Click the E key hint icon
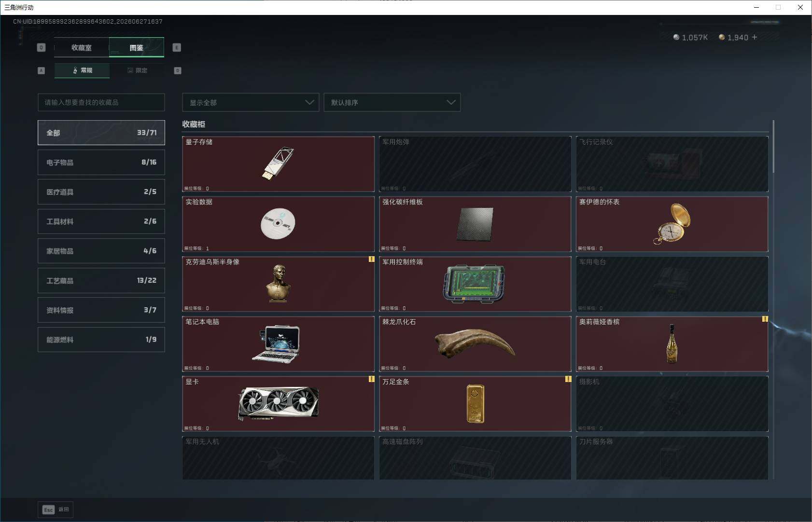 tap(177, 47)
